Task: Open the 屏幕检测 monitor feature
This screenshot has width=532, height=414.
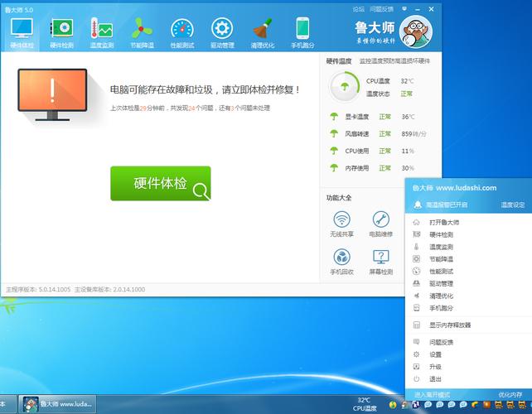Action: click(x=380, y=262)
